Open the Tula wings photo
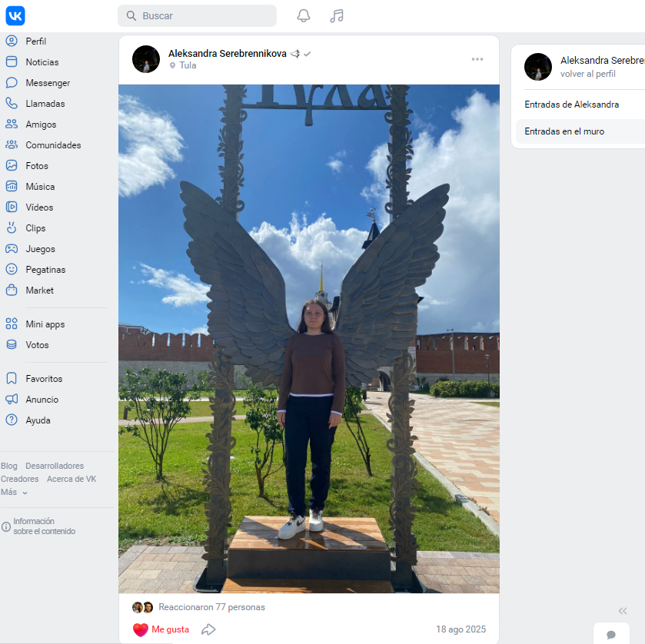The height and width of the screenshot is (644, 645). click(x=309, y=338)
